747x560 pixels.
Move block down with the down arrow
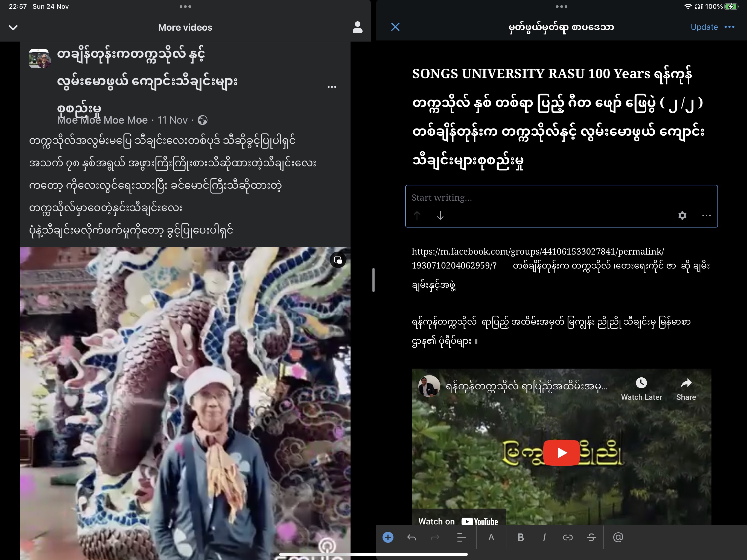(x=440, y=215)
